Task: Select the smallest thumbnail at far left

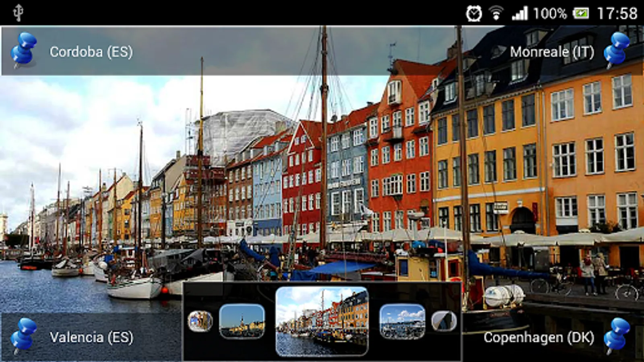Action: [200, 321]
